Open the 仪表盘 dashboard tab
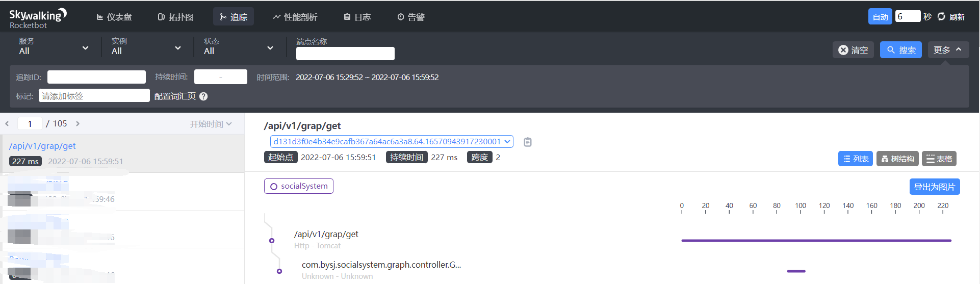 (x=114, y=17)
